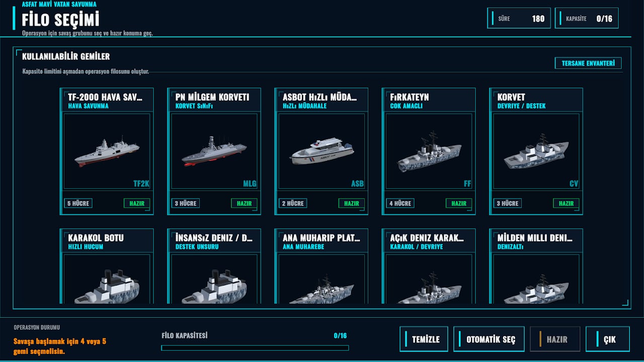The width and height of the screenshot is (644, 362).
Task: Choose the Korvet devriye/destek ship image
Action: (x=536, y=151)
